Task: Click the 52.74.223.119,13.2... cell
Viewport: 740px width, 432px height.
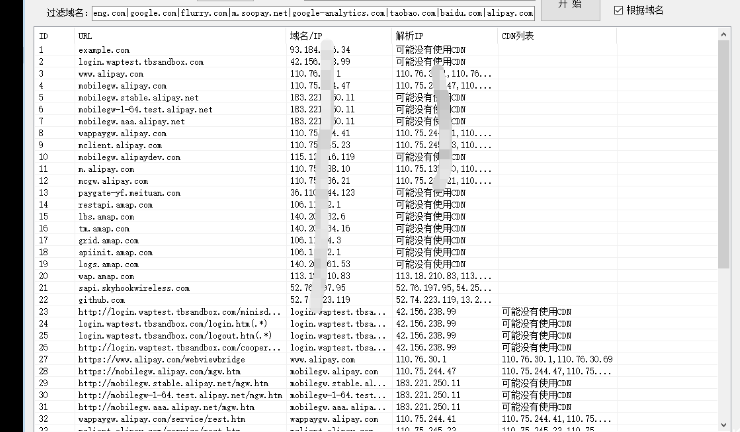Action: click(x=444, y=300)
